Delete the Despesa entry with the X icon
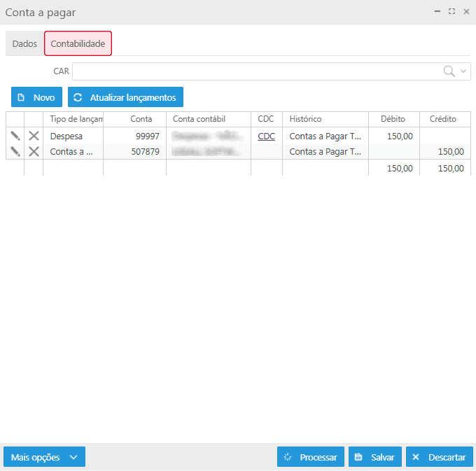 click(x=34, y=136)
